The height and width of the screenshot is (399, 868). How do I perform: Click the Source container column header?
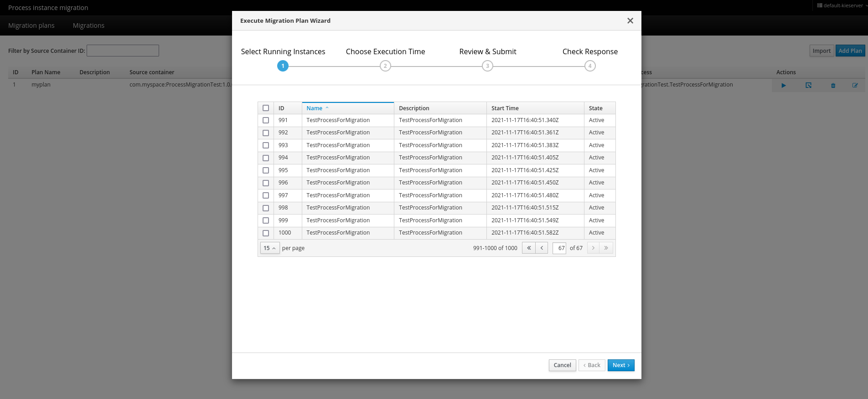click(x=152, y=72)
